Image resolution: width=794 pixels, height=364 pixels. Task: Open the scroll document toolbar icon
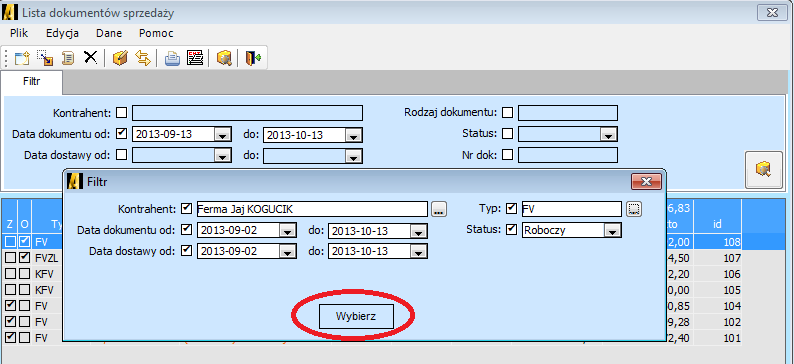point(68,58)
